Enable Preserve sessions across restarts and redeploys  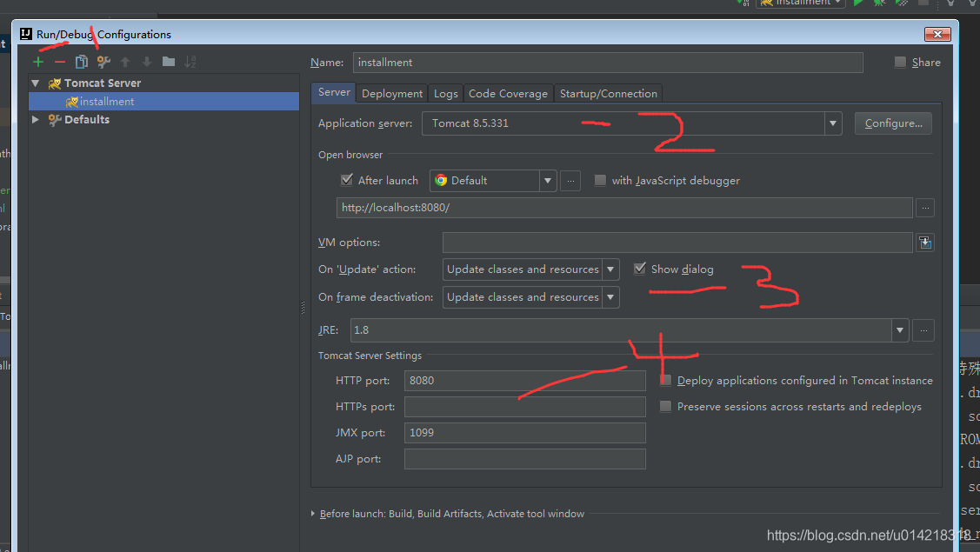pyautogui.click(x=665, y=406)
